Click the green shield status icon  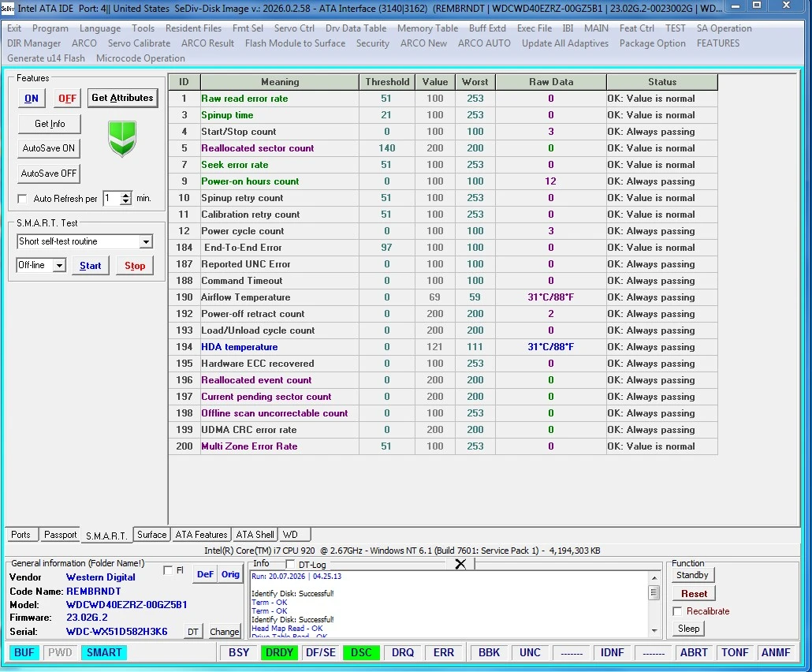122,139
